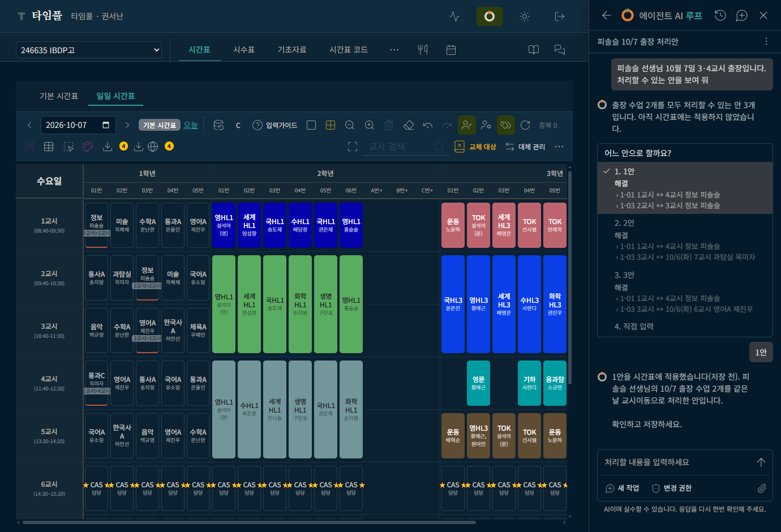Image resolution: width=781 pixels, height=532 pixels.
Task: Choose 4. 직접 입력 option
Action: pyautogui.click(x=685, y=327)
